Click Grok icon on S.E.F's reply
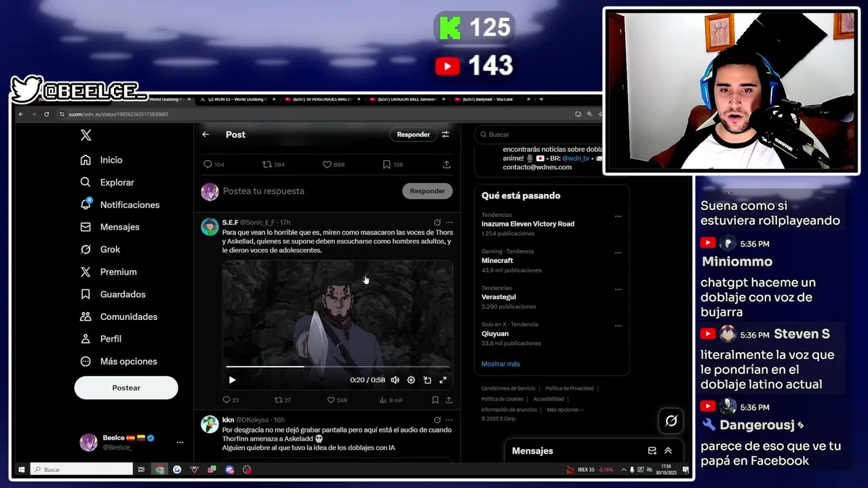 pyautogui.click(x=437, y=222)
